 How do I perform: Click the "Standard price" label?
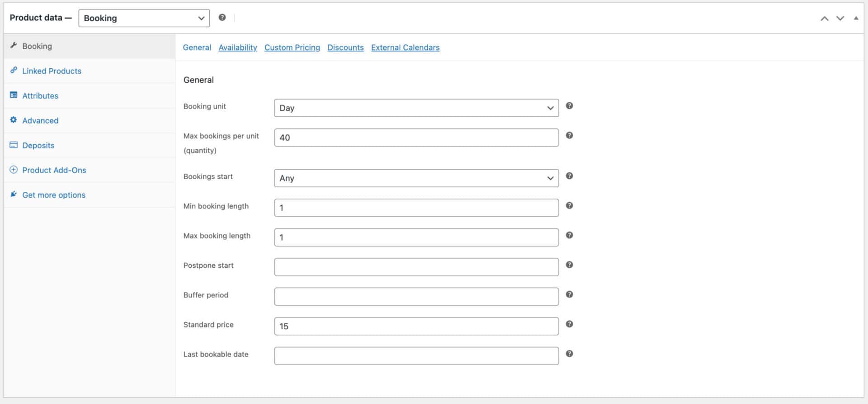[x=208, y=325]
